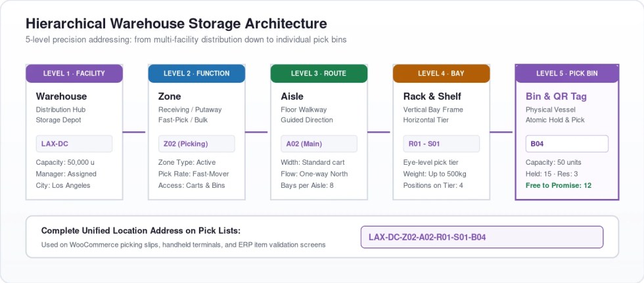The width and height of the screenshot is (644, 283).
Task: Click the Bin & QR Tag heading
Action: (556, 97)
